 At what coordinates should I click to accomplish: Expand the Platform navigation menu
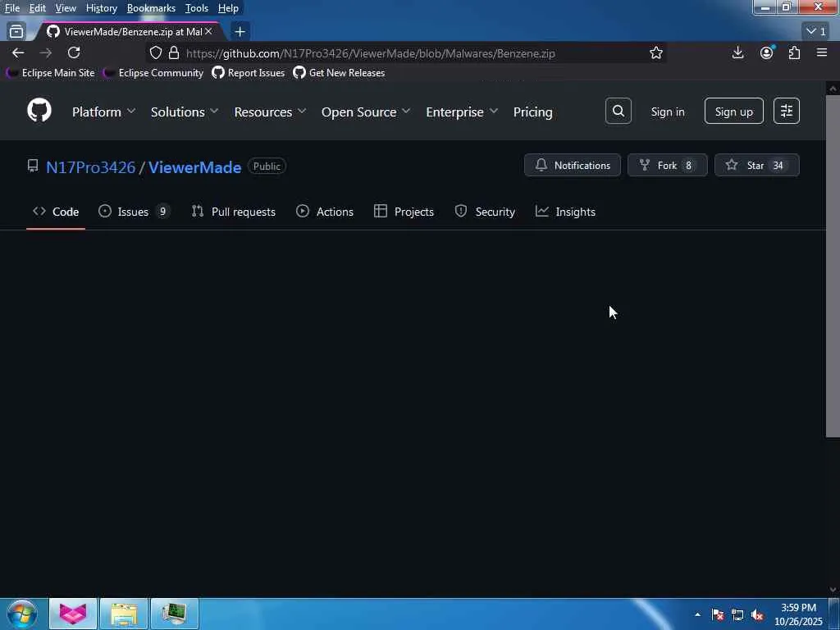tap(103, 112)
